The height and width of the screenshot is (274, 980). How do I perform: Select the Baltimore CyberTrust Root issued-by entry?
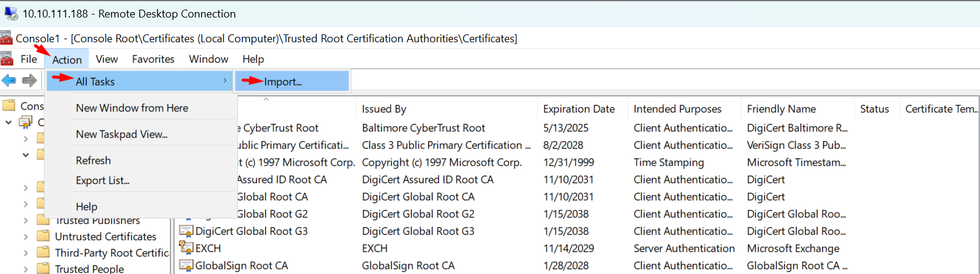(x=423, y=128)
